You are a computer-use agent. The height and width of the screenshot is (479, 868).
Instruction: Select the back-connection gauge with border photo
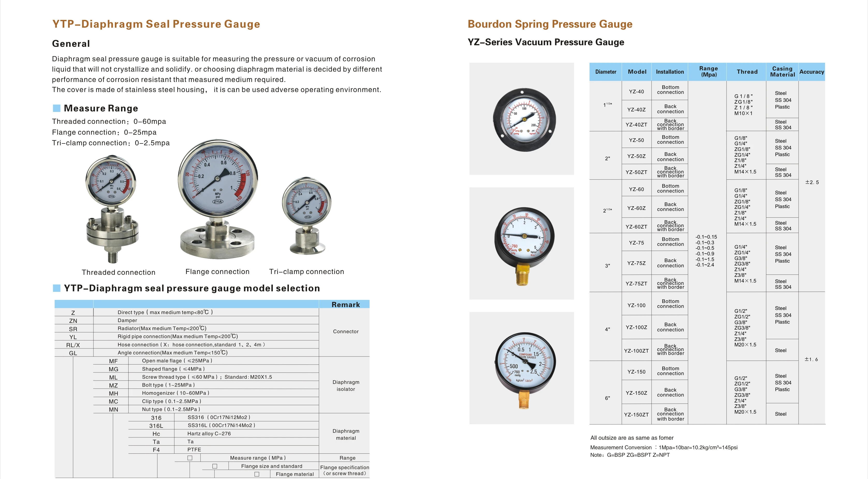524,119
